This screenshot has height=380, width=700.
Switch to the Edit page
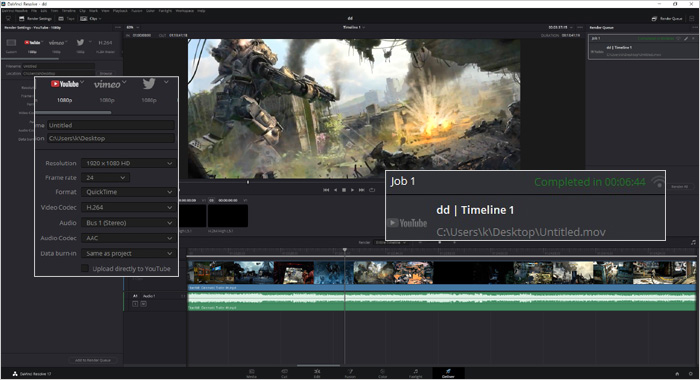[317, 373]
